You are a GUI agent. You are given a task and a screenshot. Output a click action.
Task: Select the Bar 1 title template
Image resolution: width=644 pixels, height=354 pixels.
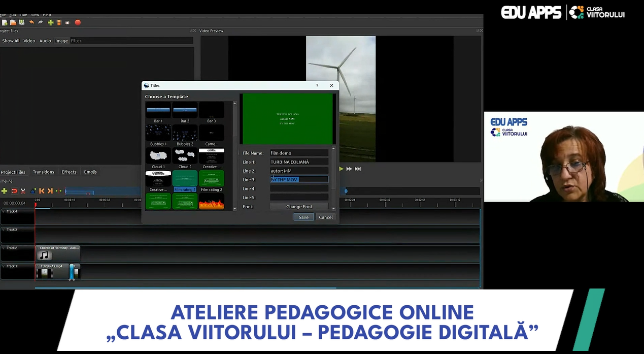tap(158, 112)
